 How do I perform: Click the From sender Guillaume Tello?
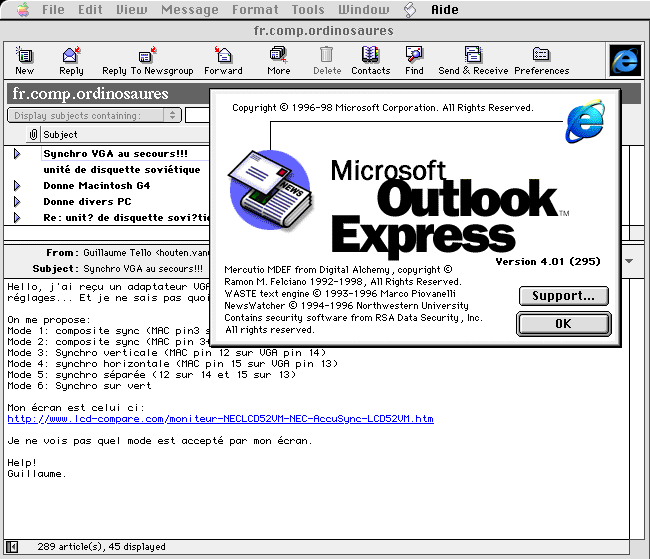pos(147,253)
